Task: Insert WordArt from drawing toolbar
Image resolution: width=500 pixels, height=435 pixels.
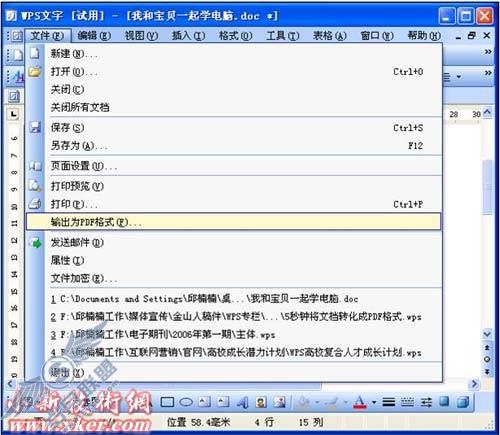Action: click(243, 402)
